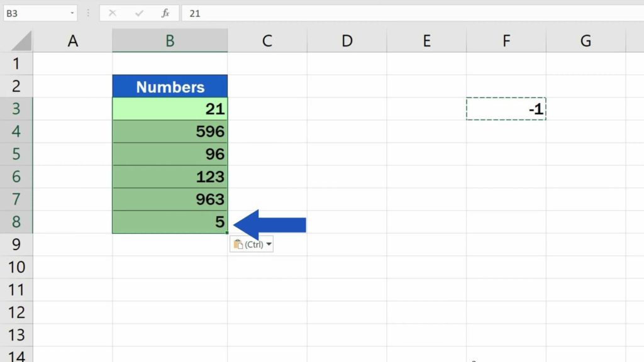Screen dimensions: 644x362
Task: Select column G by its header
Action: coord(586,40)
